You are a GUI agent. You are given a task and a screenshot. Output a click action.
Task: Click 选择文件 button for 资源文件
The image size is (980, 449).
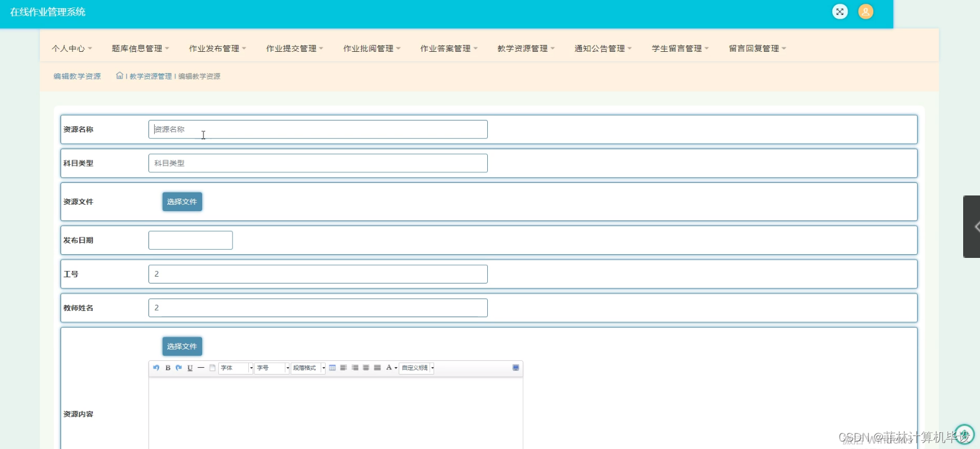[x=182, y=202]
